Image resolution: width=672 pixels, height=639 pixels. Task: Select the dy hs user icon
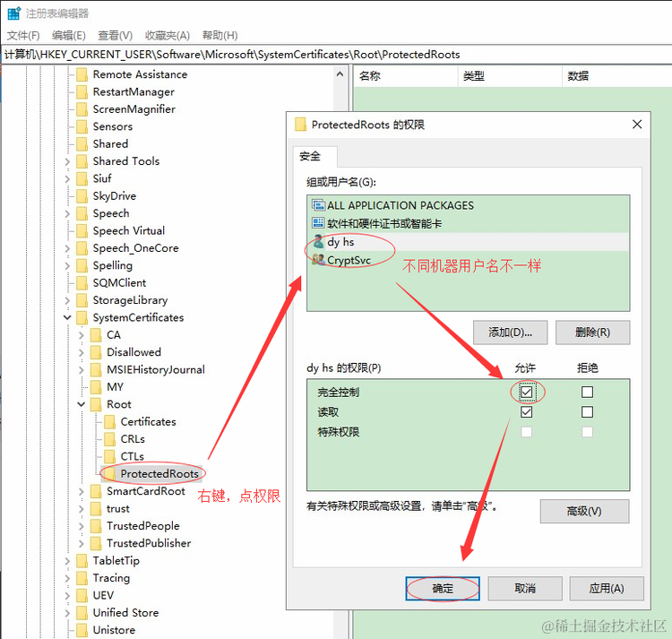pos(318,242)
